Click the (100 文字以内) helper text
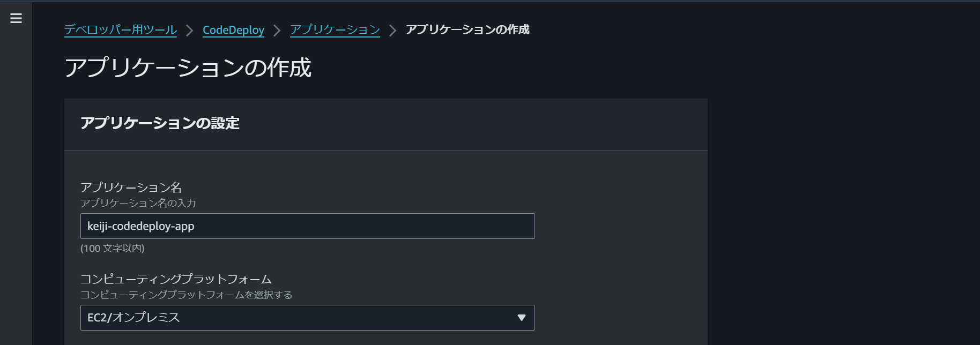 pos(113,248)
